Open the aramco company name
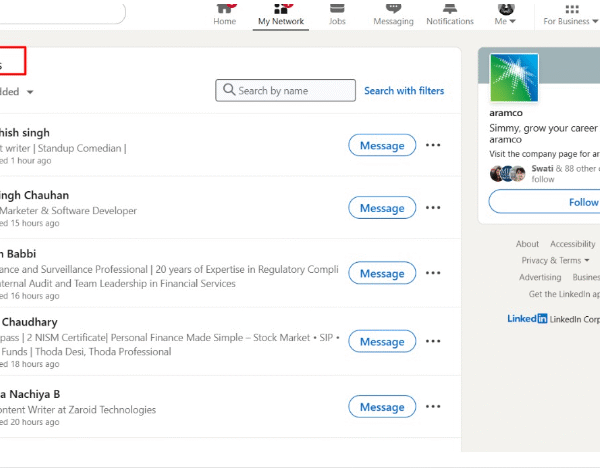Image resolution: width=600 pixels, height=474 pixels. point(506,113)
